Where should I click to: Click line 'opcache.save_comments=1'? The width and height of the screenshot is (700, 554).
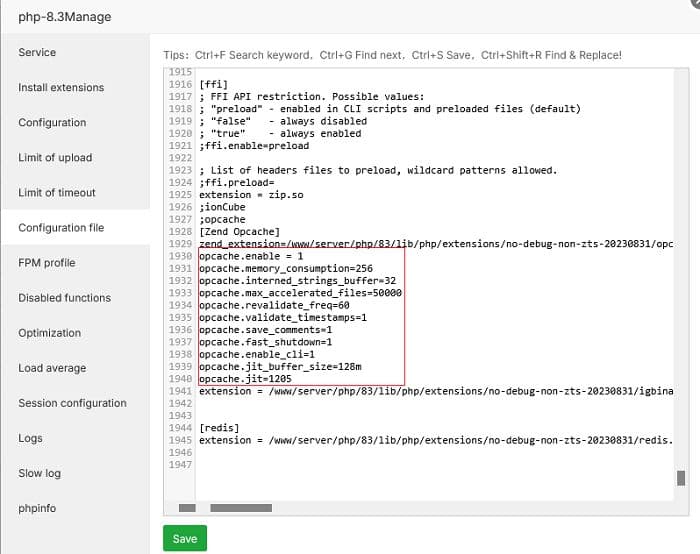(x=266, y=330)
